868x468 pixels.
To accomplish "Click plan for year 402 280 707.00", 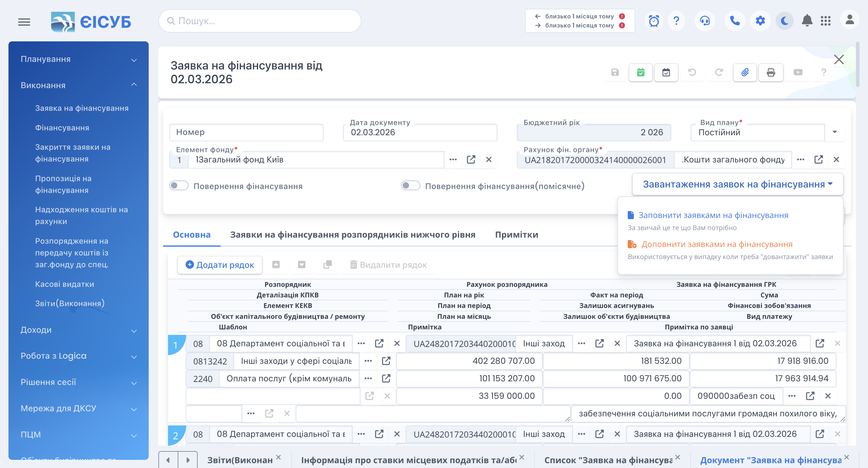I will (x=469, y=361).
